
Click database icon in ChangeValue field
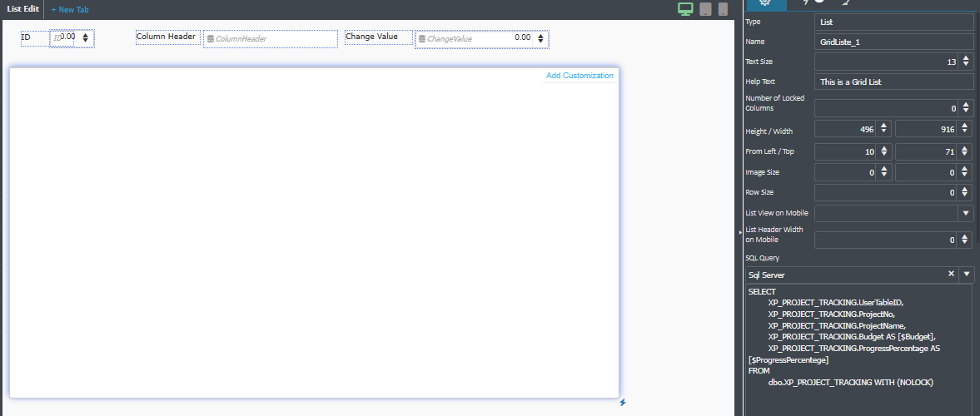tap(422, 39)
